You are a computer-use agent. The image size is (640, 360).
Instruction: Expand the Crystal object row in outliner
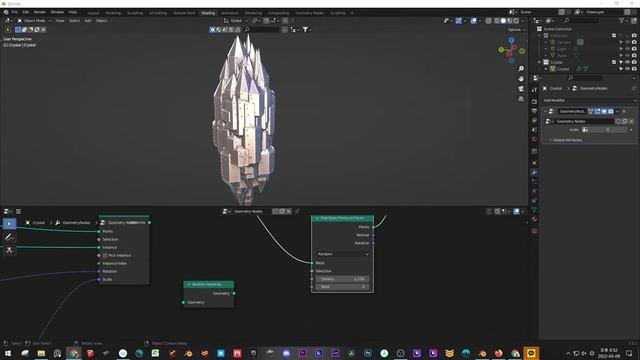(546, 69)
